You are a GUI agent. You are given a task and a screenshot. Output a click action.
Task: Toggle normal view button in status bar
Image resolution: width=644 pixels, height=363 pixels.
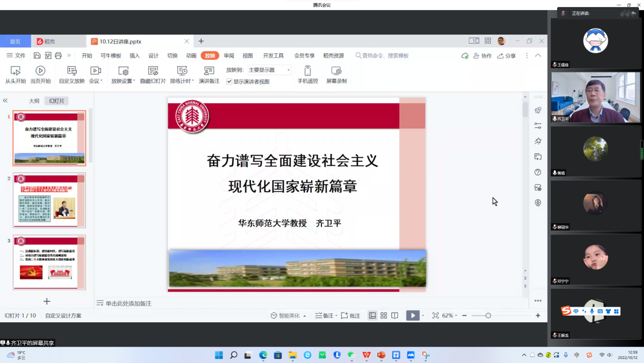tap(372, 316)
